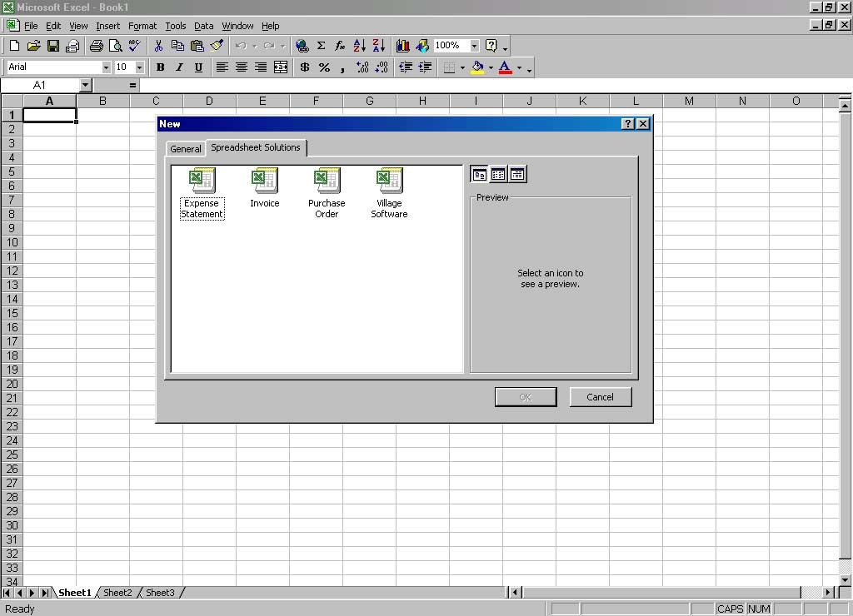
Task: Expand the Fill Color dropdown arrow
Action: [x=491, y=68]
